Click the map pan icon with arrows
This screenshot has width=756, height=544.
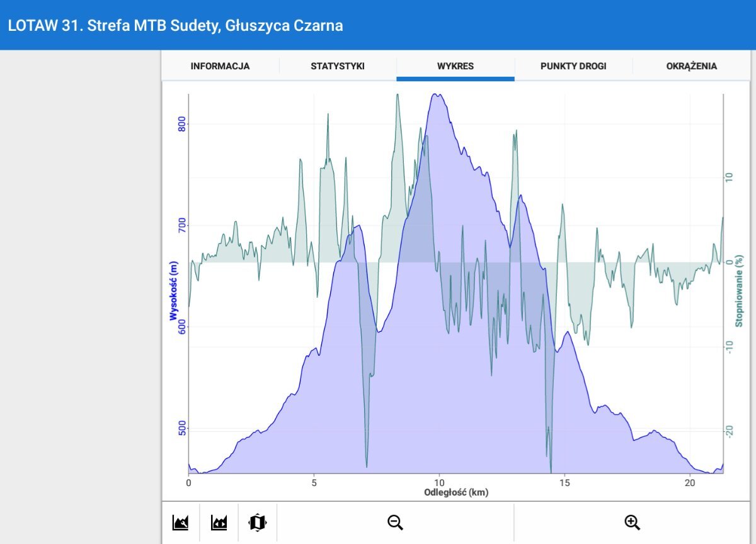[x=258, y=522]
